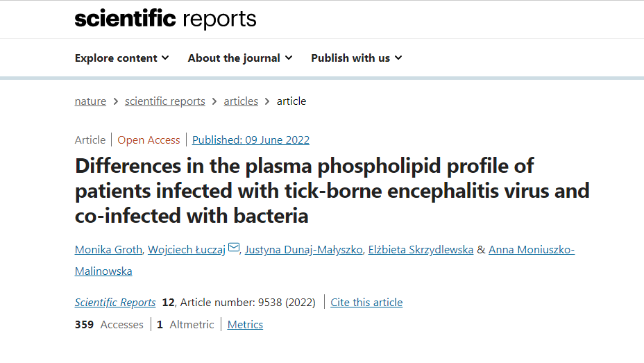Click the scientific reports logo
Viewport: 644px width, 363px height.
[x=165, y=19]
